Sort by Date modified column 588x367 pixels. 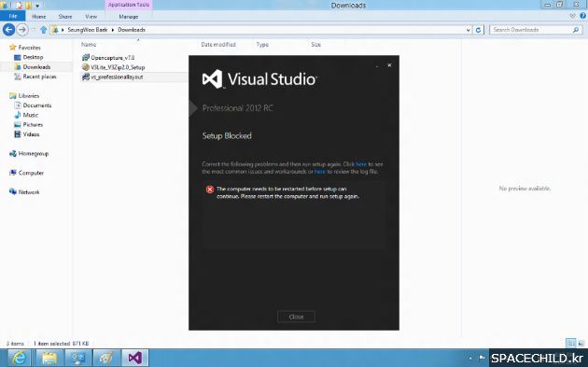click(x=218, y=44)
